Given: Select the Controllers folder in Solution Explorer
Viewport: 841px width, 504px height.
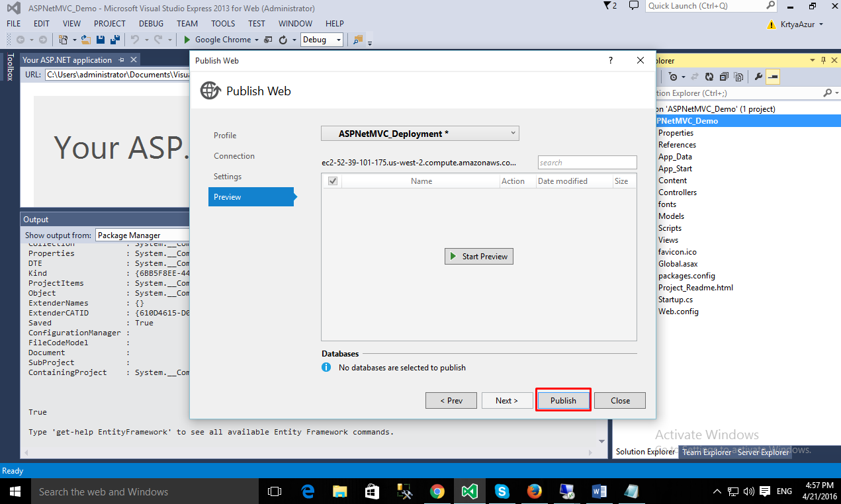Looking at the screenshot, I should point(677,192).
